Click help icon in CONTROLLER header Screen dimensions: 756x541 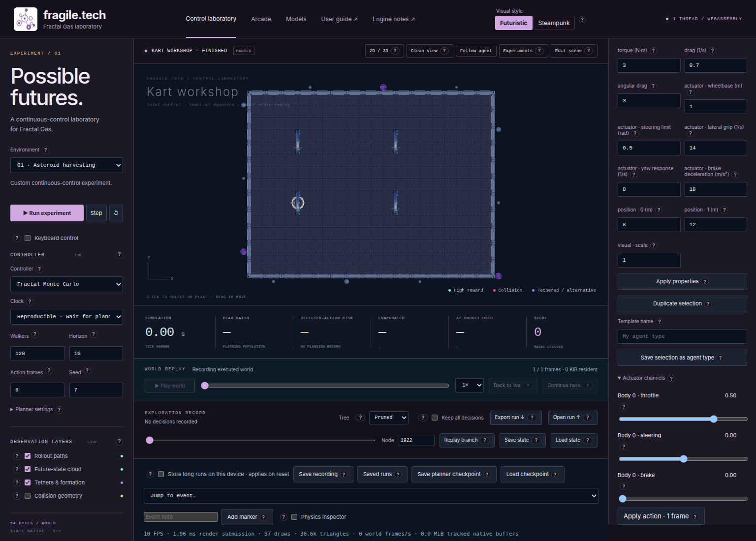(x=119, y=254)
